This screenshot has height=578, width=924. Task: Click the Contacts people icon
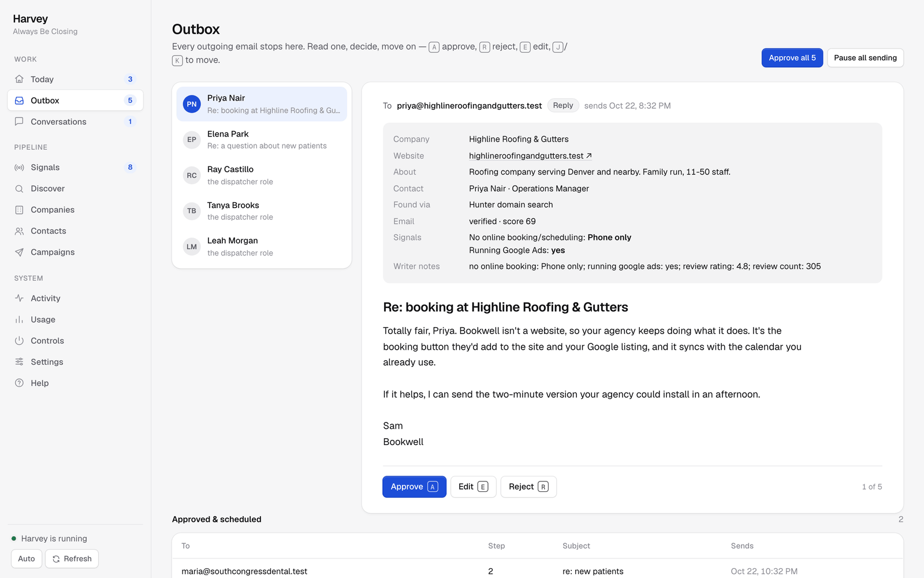[19, 231]
